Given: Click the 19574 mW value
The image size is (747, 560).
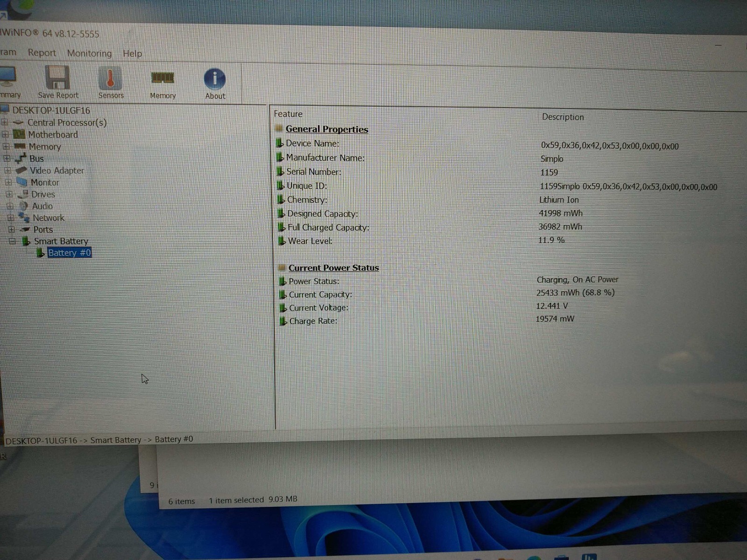Looking at the screenshot, I should click(x=555, y=319).
